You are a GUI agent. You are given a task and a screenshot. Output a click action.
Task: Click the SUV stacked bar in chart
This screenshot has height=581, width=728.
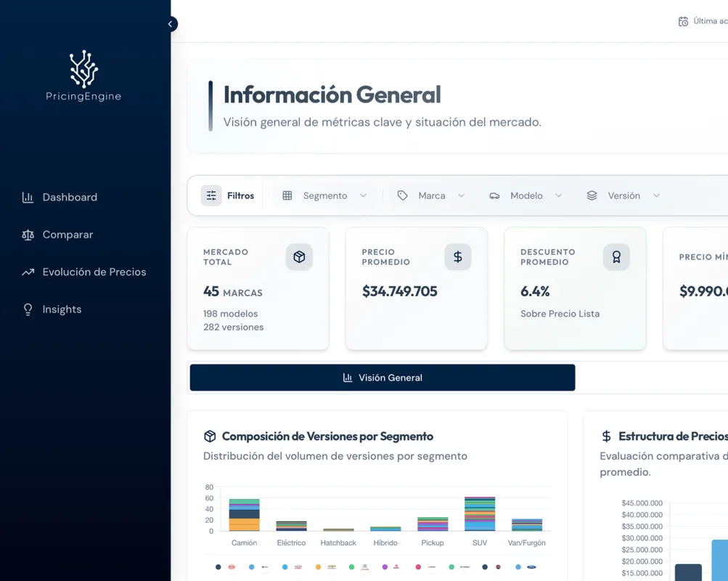[x=480, y=514]
